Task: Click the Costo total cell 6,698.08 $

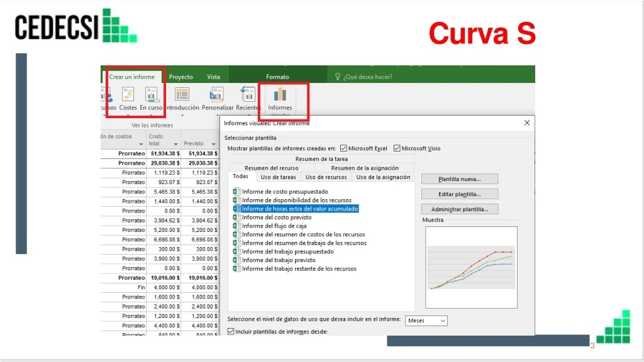Action: click(164, 239)
